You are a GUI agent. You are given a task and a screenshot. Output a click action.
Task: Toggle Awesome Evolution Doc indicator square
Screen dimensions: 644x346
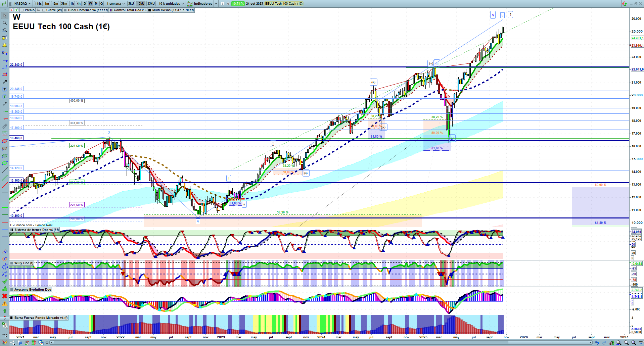[x=12, y=290]
